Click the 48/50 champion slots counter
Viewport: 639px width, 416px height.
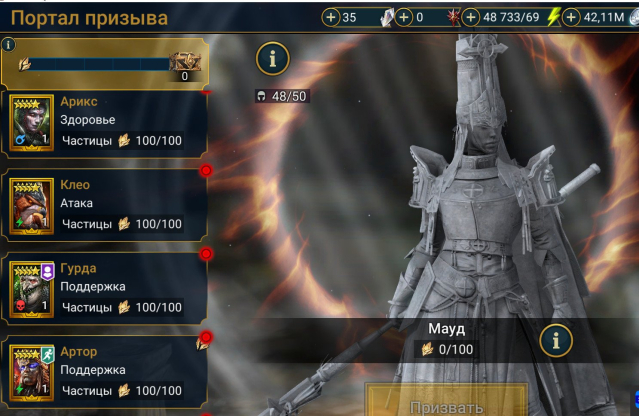coord(282,96)
